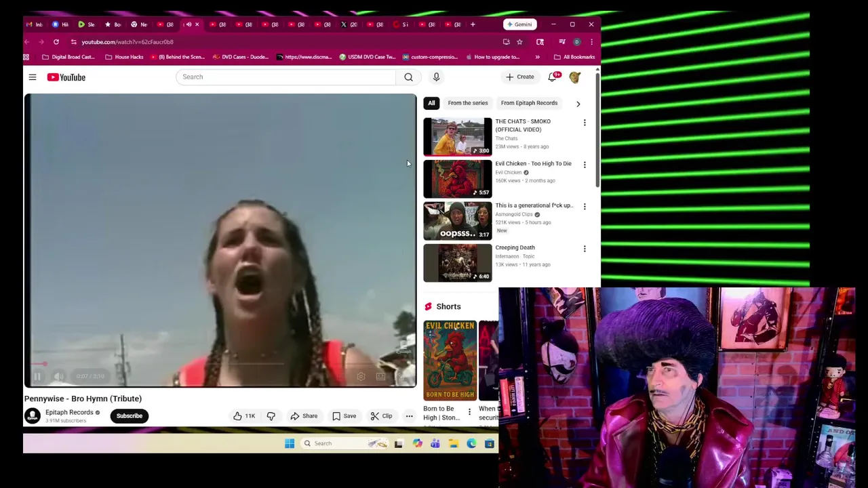Open options for generational f*ck up video
The width and height of the screenshot is (868, 488).
(585, 207)
